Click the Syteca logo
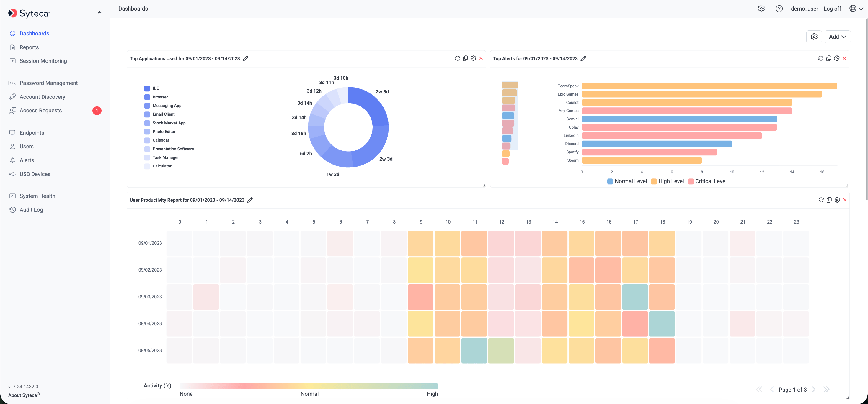Viewport: 868px width, 404px height. click(29, 13)
